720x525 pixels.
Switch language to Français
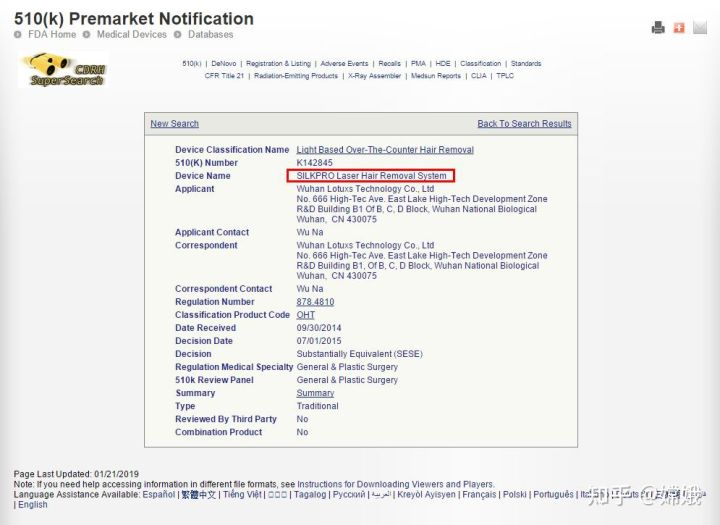479,494
